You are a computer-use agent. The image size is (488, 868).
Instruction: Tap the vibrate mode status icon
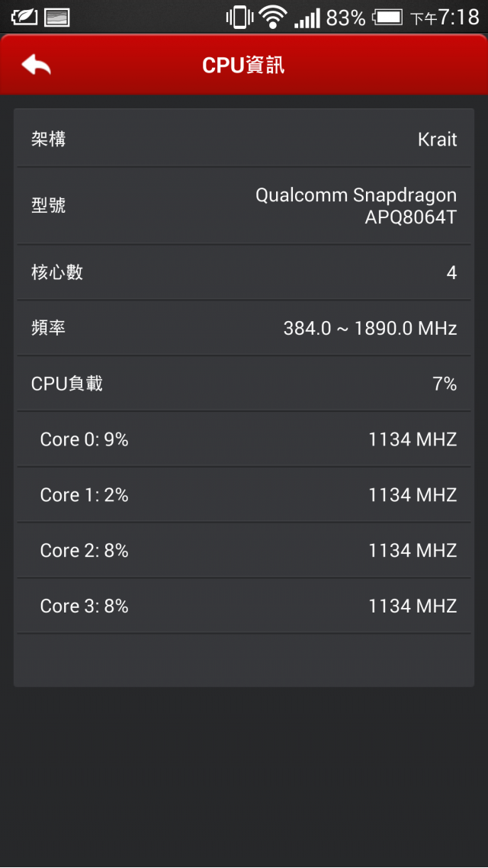coord(239,18)
